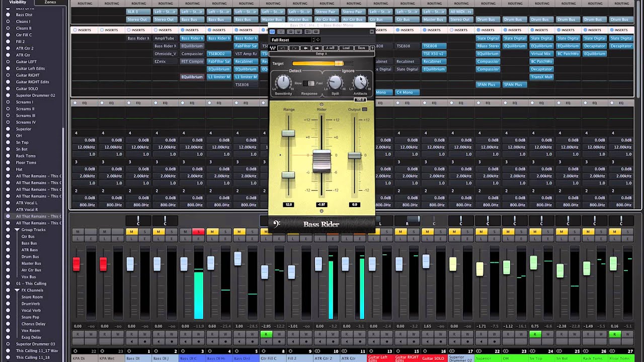Select Master Bus in the visibility track list
The width and height of the screenshot is (644, 362).
click(31, 263)
